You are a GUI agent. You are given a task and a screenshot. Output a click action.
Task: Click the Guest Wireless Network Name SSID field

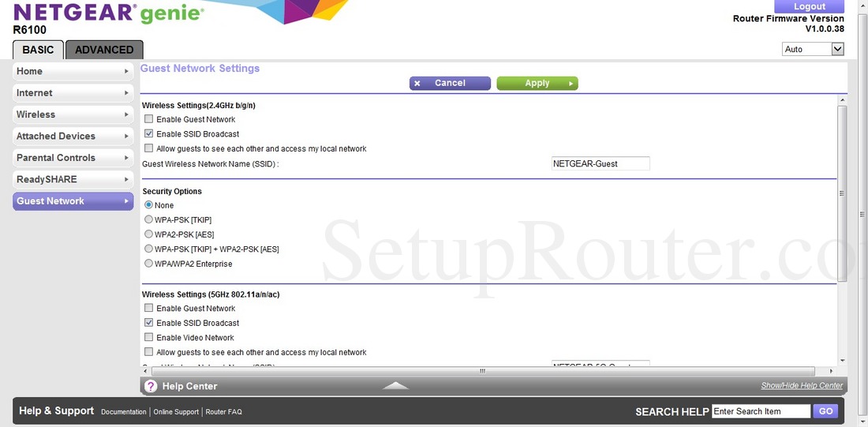click(x=600, y=163)
